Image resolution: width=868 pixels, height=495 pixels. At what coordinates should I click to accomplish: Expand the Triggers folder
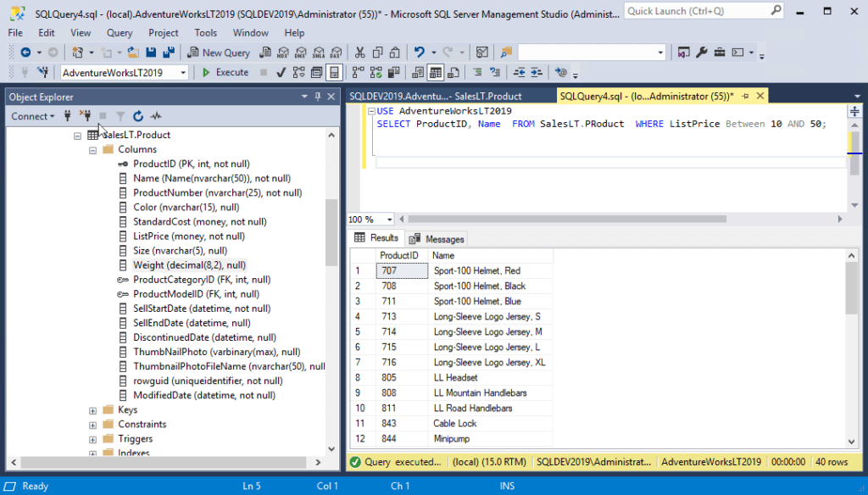coord(92,439)
